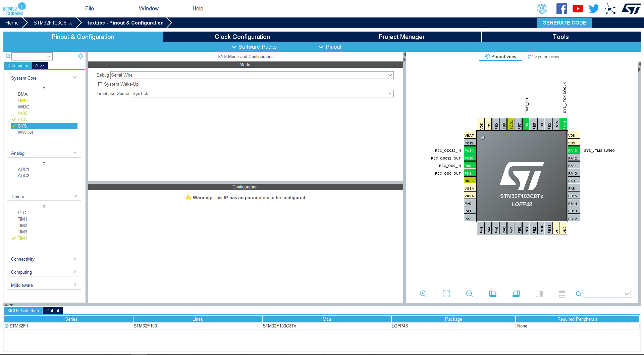Rotate the chip counterclockwise
The image size is (644, 355).
(x=516, y=294)
